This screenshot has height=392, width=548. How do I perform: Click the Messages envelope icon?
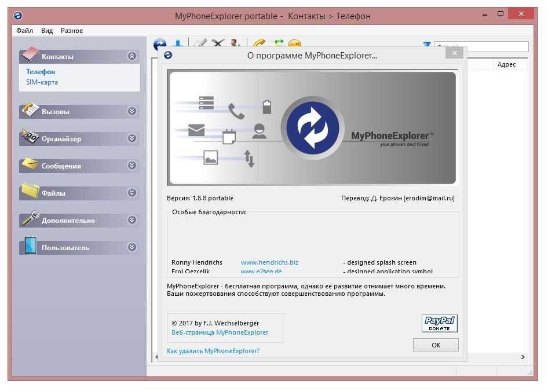[x=30, y=165]
